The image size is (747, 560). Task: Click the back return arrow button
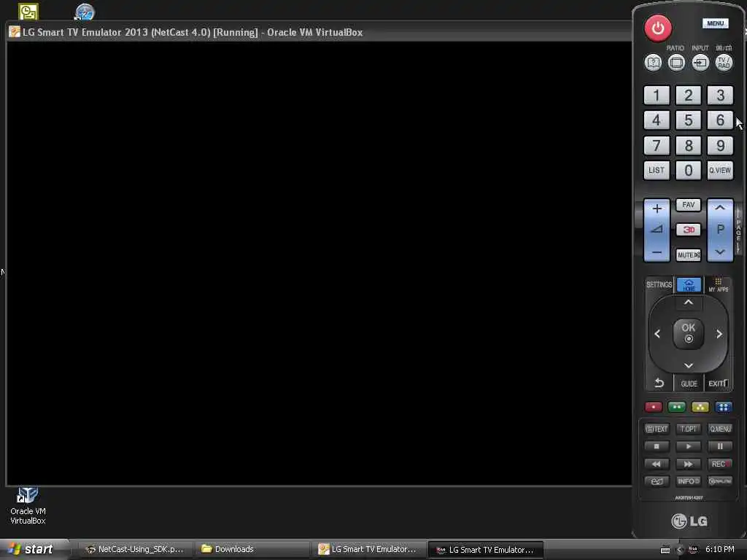659,383
